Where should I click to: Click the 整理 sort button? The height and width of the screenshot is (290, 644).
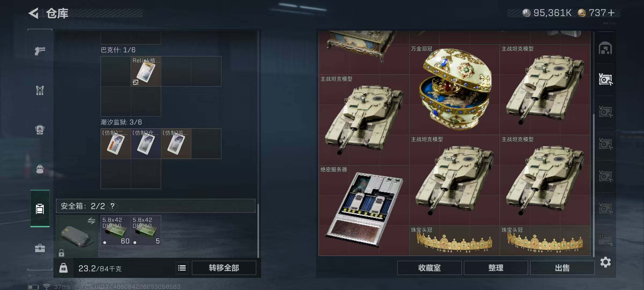[x=496, y=268]
